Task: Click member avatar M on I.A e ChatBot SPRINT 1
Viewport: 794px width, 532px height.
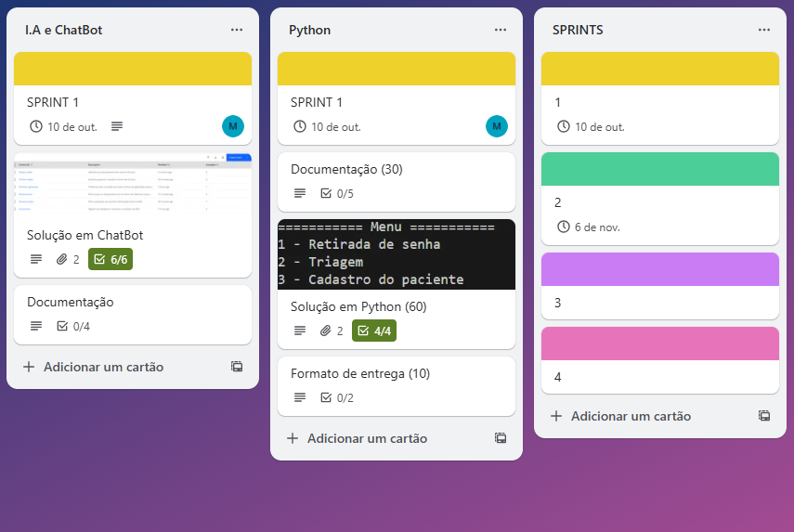Action: coord(232,126)
